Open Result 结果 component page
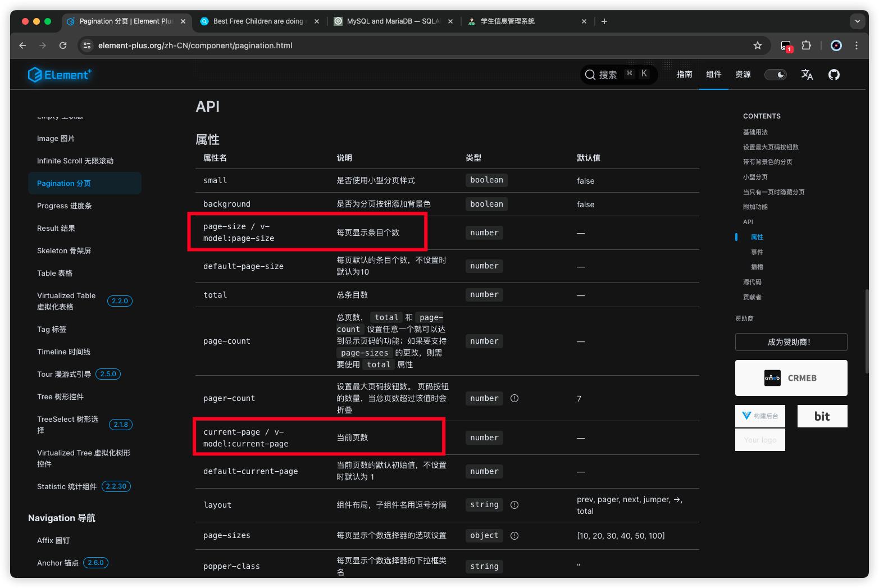 [56, 229]
